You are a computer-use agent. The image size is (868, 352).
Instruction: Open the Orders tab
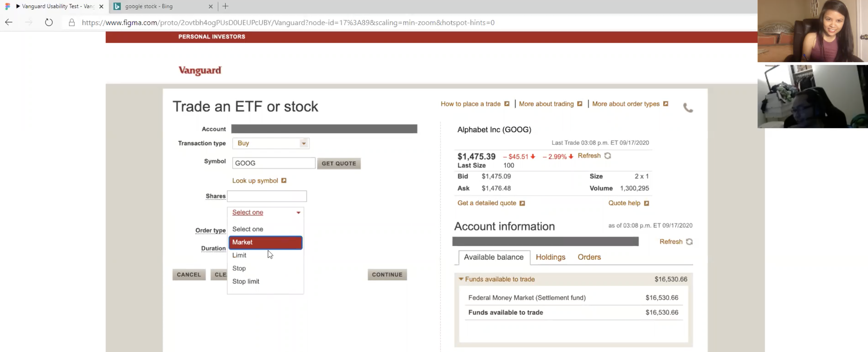pyautogui.click(x=589, y=257)
